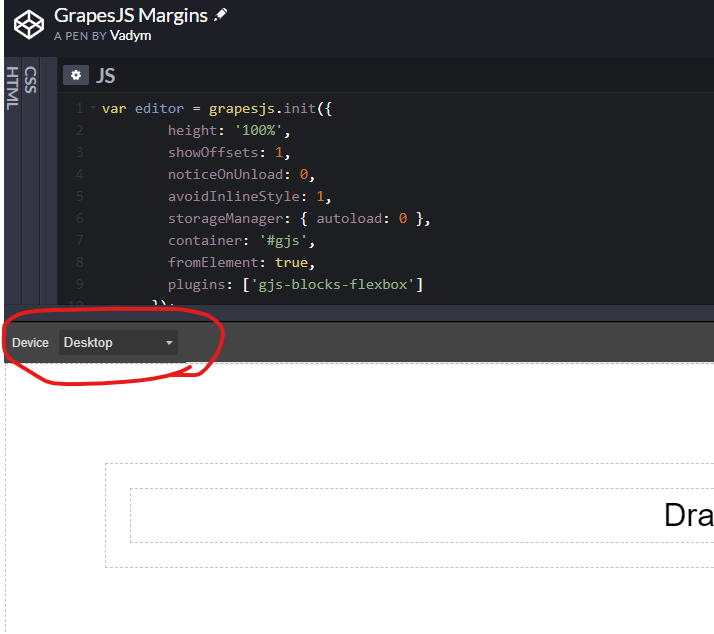
Task: Open the CSS editor tab
Action: click(31, 80)
